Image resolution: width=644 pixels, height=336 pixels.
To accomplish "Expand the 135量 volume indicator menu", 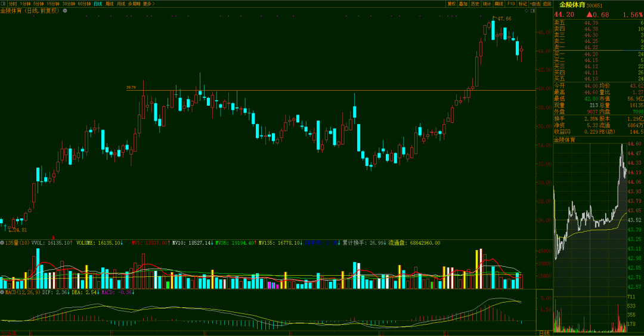I will (x=2, y=243).
